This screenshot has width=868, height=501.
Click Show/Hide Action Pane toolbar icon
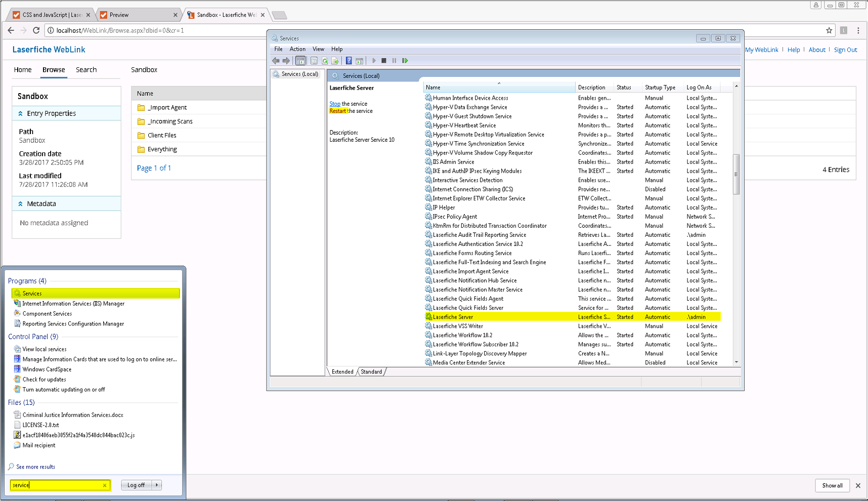point(359,61)
